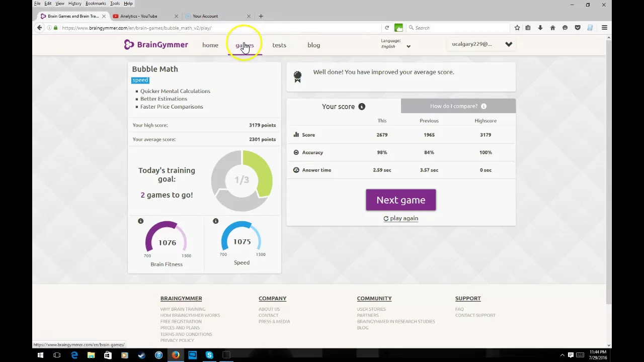Open the History menu

pyautogui.click(x=74, y=4)
